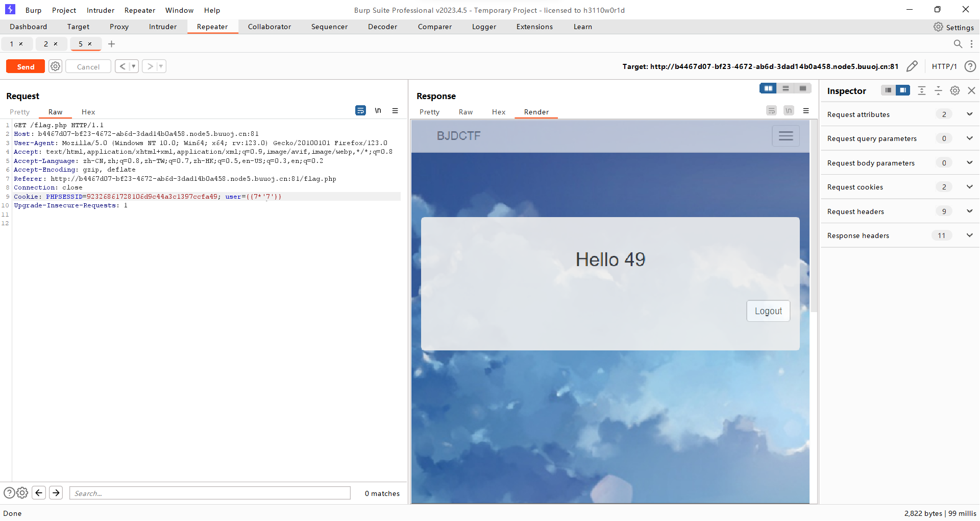
Task: Switch to Repeater tab 1
Action: [x=12, y=44]
